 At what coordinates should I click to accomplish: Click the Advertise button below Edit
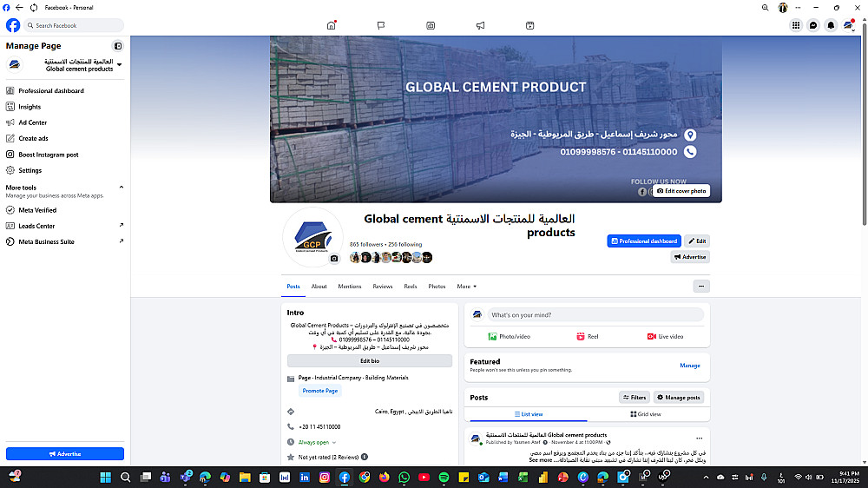point(690,257)
